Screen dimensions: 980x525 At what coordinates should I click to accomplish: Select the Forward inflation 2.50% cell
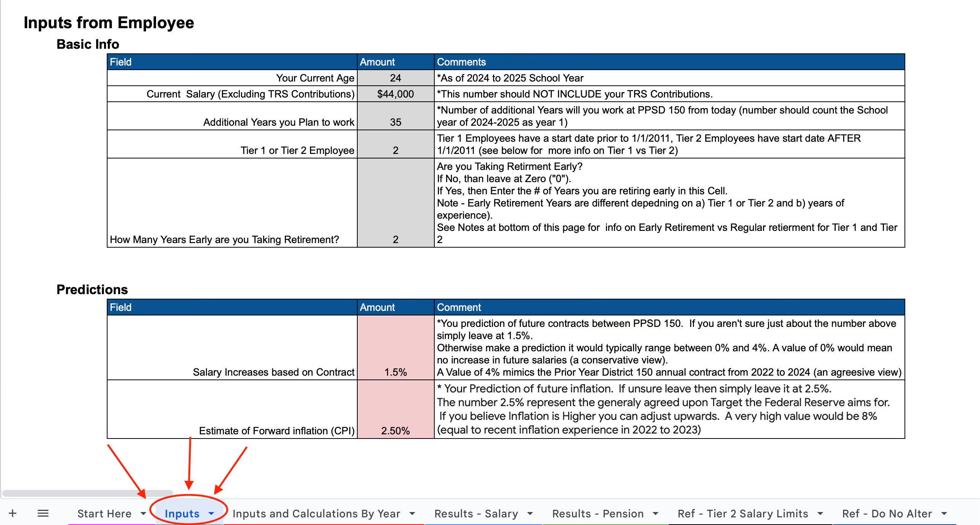click(395, 410)
